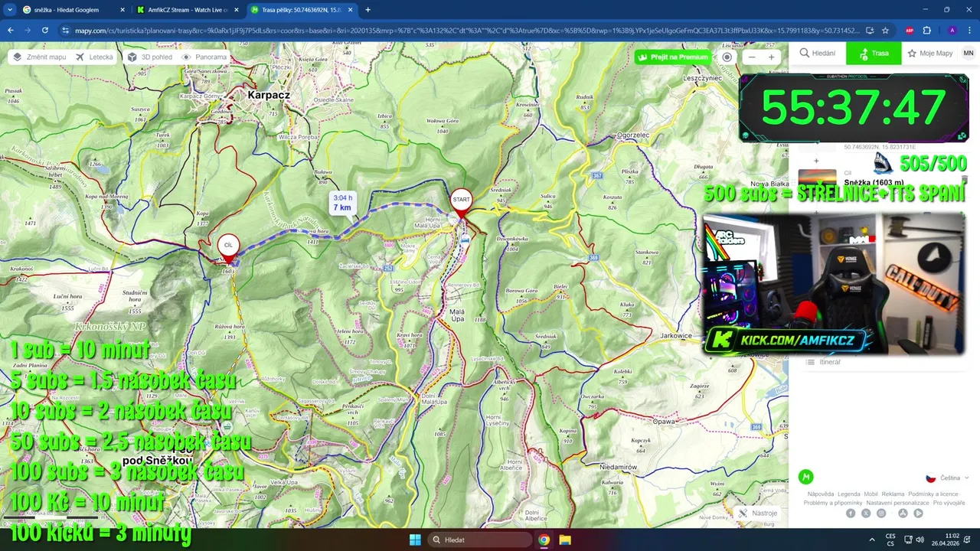Open the MN user account avatar
This screenshot has height=551, width=980.
969,53
